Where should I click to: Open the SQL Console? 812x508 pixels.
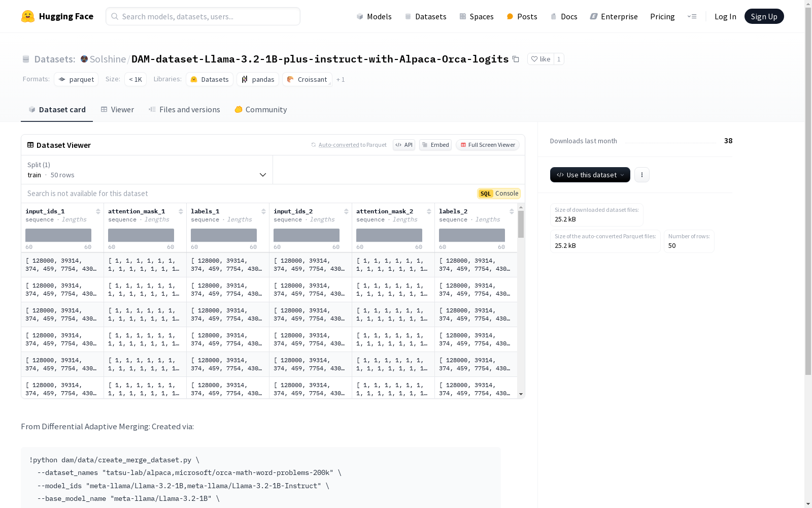pyautogui.click(x=499, y=194)
